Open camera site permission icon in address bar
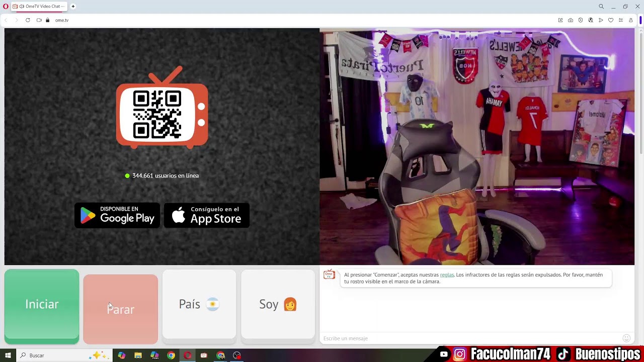The image size is (644, 362). [39, 20]
